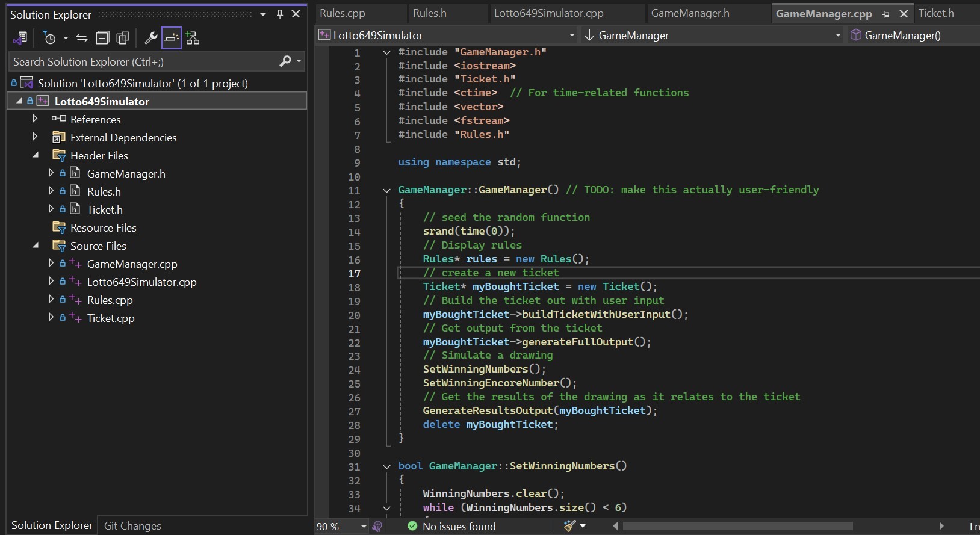The height and width of the screenshot is (535, 980).
Task: Click Sync with Active Document icon
Action: (82, 39)
